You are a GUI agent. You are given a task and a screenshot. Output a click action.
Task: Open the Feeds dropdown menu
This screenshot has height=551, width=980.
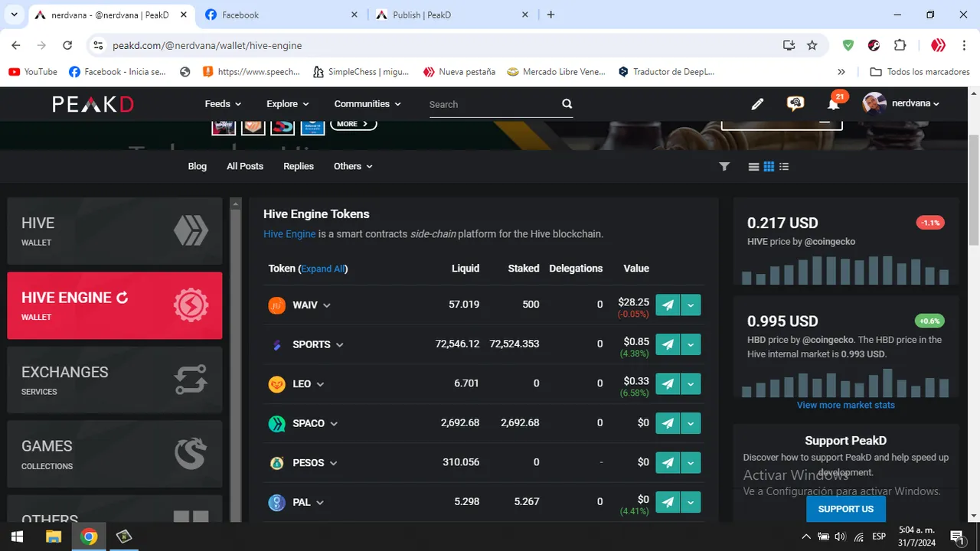tap(223, 104)
